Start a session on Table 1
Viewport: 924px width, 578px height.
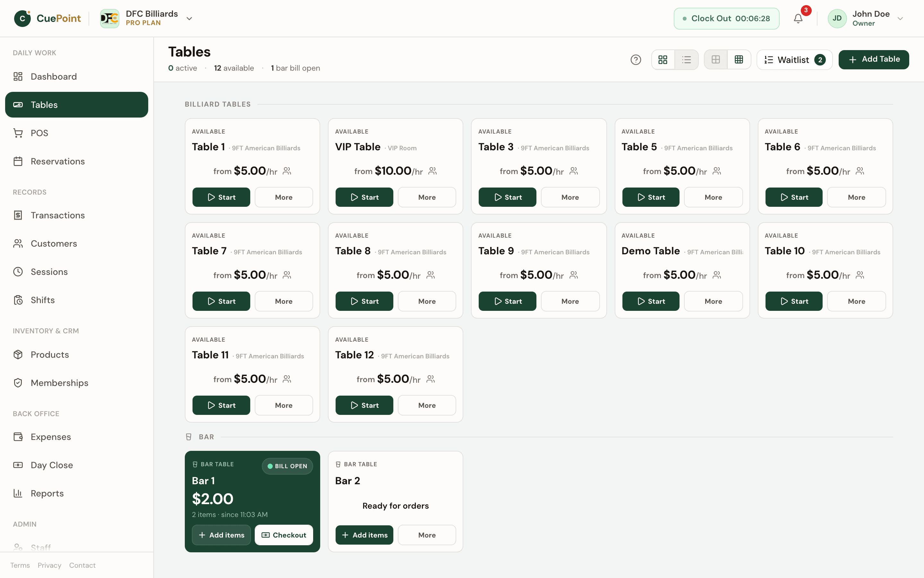(221, 197)
